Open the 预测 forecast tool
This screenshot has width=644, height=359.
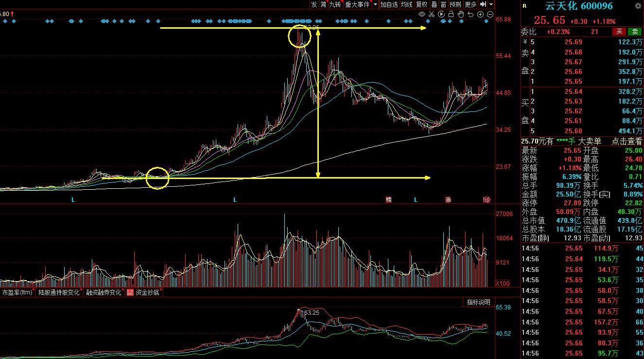[455, 4]
